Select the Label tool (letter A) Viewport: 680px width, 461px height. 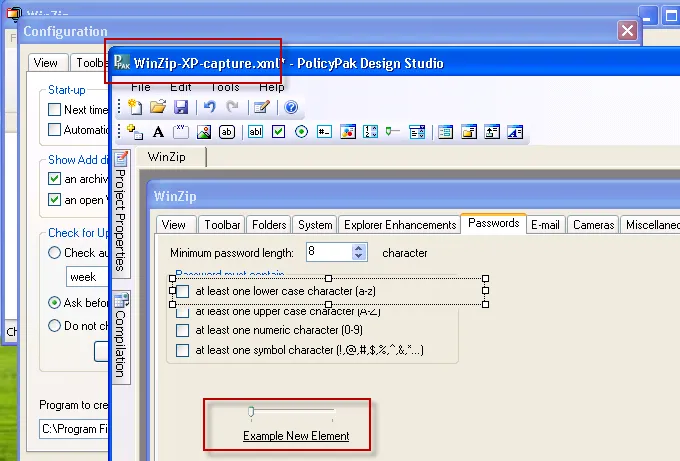(158, 132)
